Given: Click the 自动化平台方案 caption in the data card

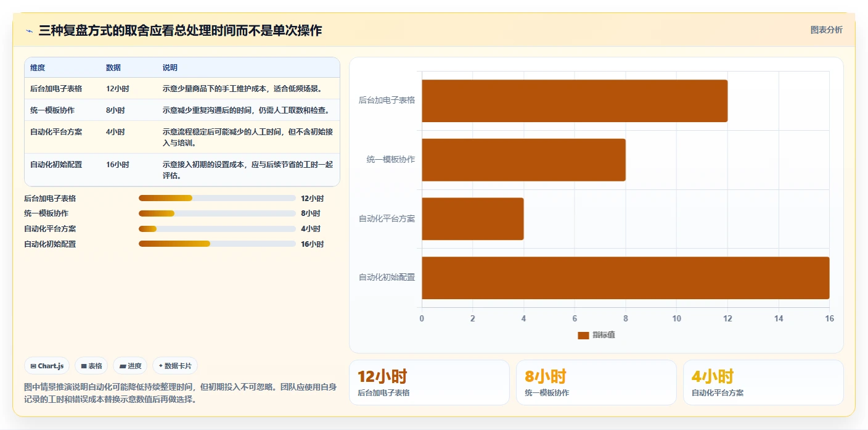Looking at the screenshot, I should point(718,393).
